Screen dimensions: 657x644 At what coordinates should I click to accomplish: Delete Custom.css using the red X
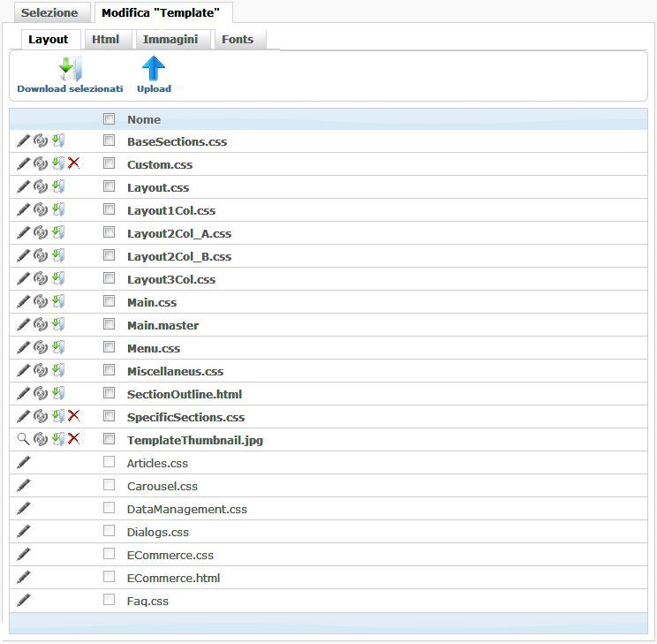pos(74,163)
